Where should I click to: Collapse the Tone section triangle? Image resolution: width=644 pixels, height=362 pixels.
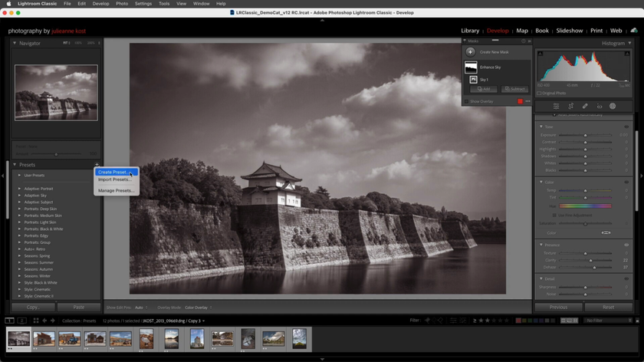pyautogui.click(x=541, y=127)
